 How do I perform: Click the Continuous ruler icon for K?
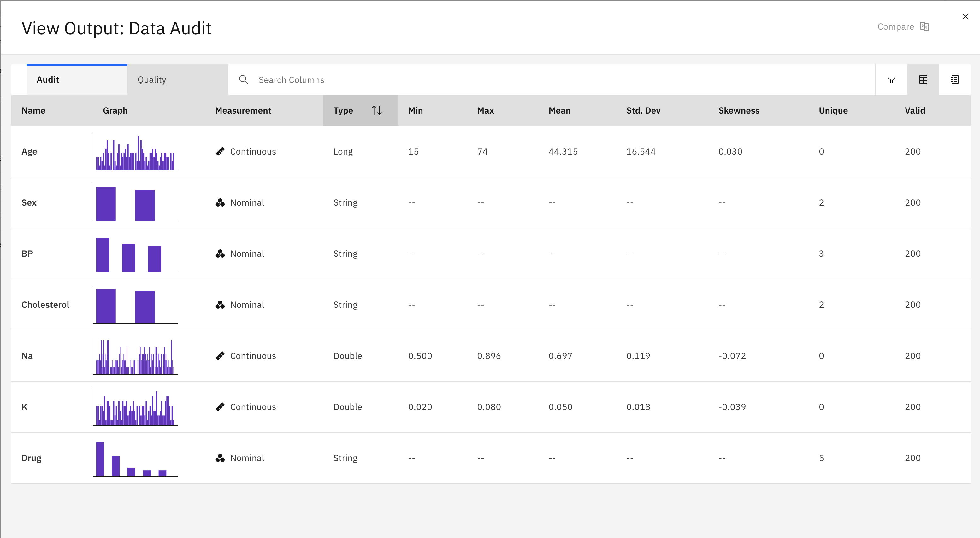(x=220, y=407)
